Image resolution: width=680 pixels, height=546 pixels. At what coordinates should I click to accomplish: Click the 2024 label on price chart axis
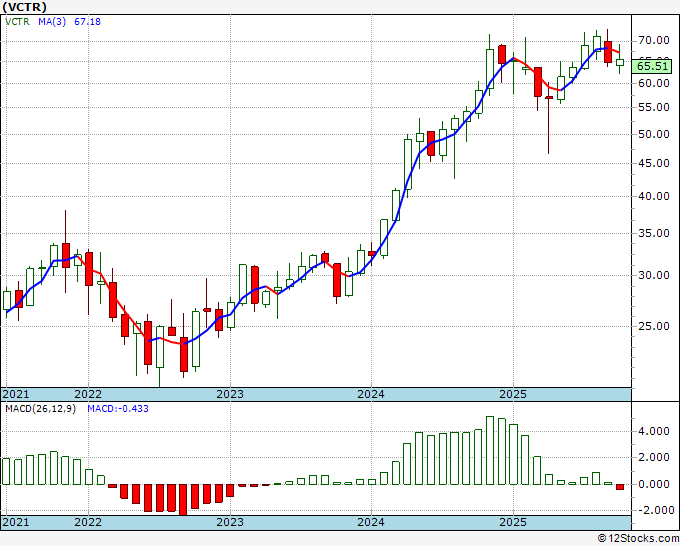pos(371,394)
